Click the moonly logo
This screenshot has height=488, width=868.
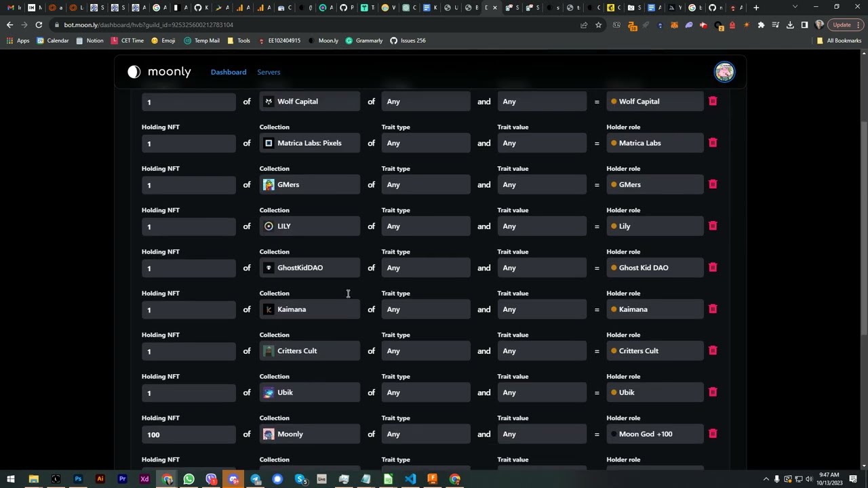pos(159,72)
